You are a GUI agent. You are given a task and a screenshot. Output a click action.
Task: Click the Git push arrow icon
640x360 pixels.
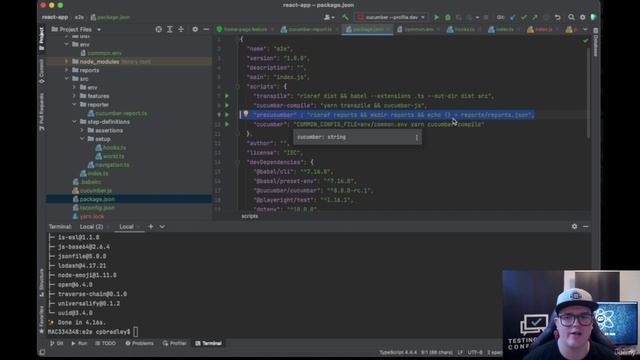pos(535,17)
